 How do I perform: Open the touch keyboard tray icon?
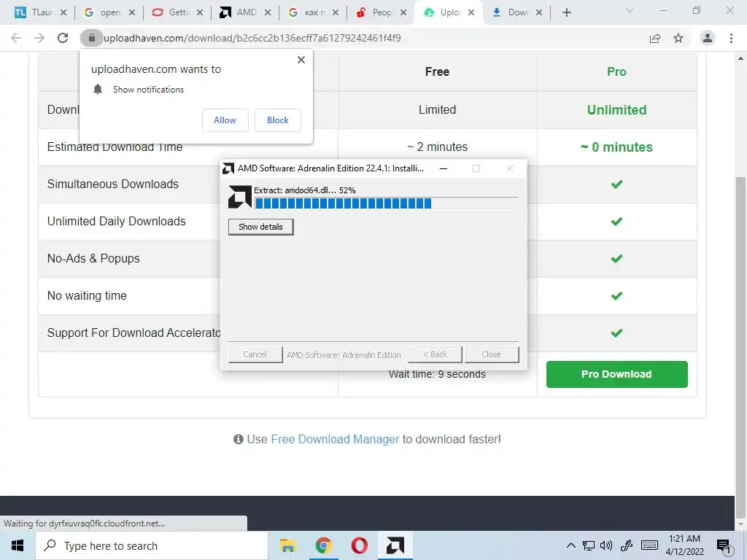[x=649, y=545]
